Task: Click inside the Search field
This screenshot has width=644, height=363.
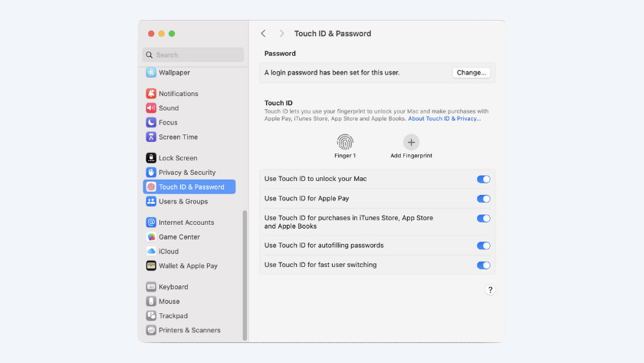Action: click(193, 54)
